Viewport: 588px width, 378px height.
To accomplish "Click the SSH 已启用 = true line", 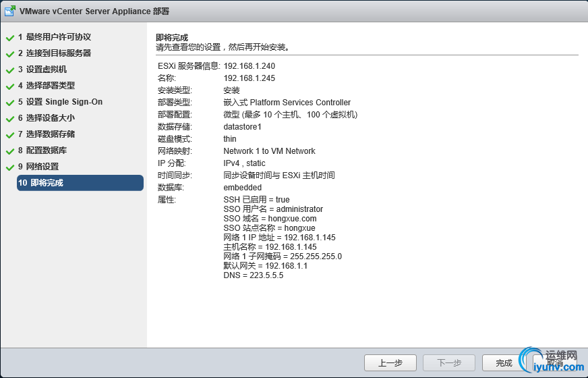I will (256, 200).
